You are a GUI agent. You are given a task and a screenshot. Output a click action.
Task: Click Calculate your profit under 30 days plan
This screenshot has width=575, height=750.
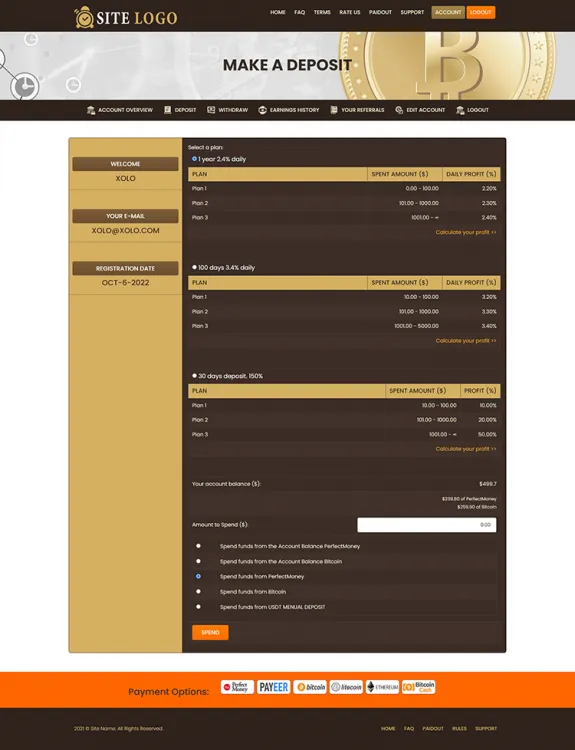[x=466, y=449]
